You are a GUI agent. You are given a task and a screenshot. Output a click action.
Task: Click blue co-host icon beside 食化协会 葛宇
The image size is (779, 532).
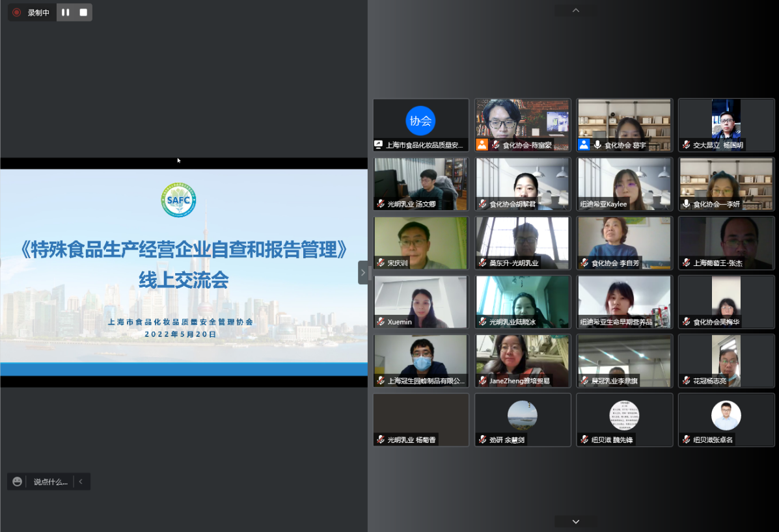coord(584,145)
